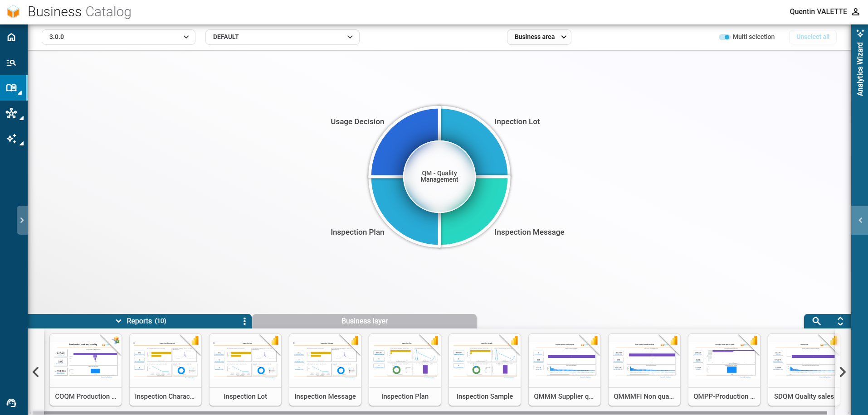Image resolution: width=868 pixels, height=415 pixels.
Task: Open the 3.0.0 version dropdown
Action: (x=118, y=37)
